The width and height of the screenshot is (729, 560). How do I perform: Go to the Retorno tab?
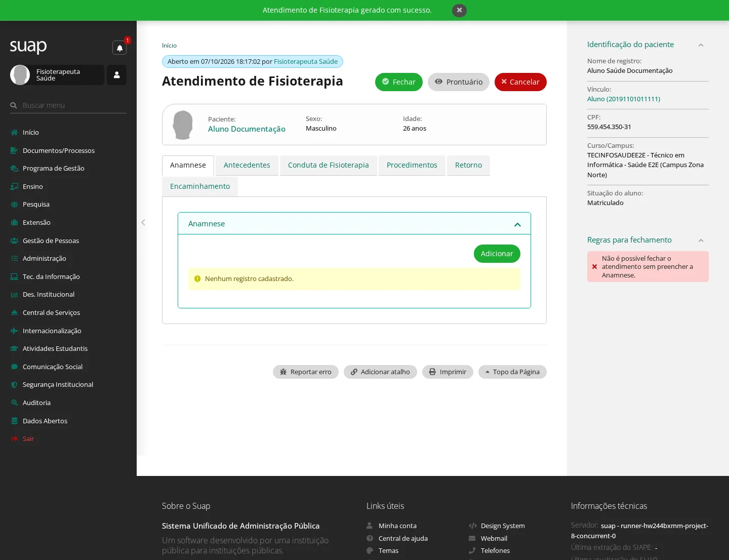[468, 165]
